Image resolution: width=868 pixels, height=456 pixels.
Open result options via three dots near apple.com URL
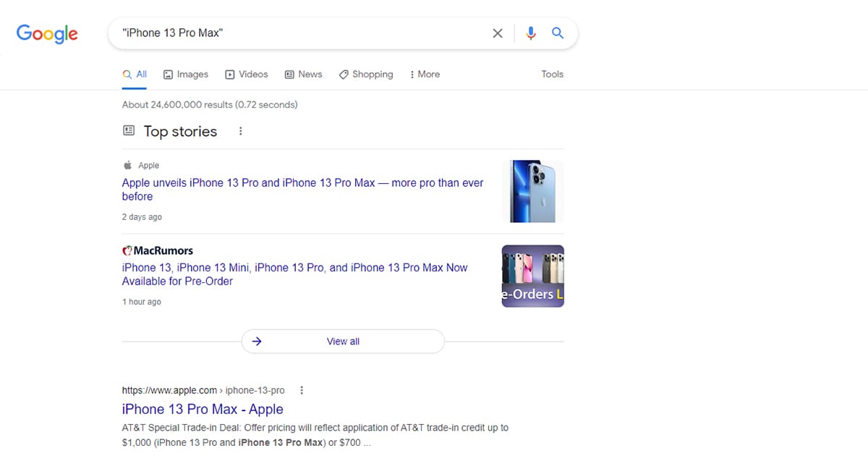click(x=302, y=389)
